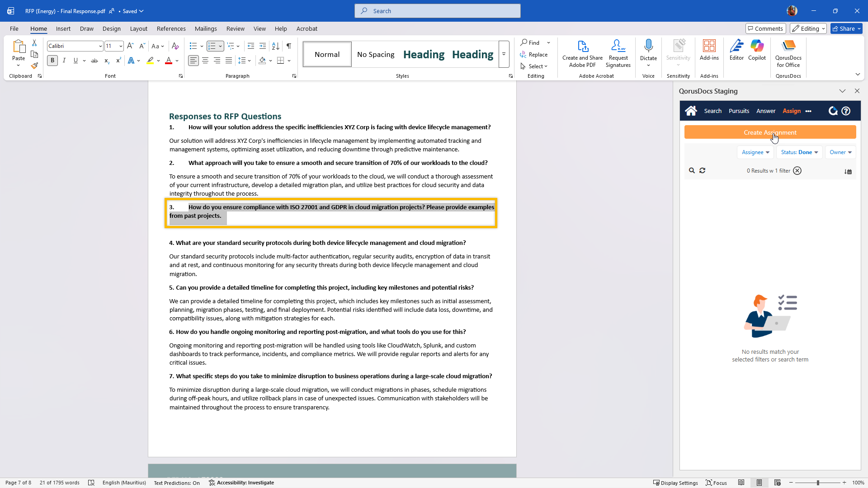
Task: Open the Copilot ribbon button
Action: 756,50
